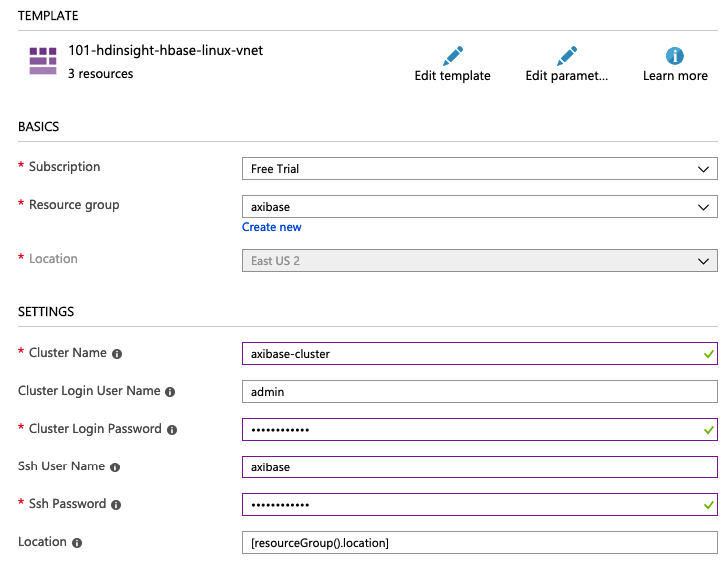Click info icon next to Cluster Name
The image size is (726, 573).
coord(117,354)
